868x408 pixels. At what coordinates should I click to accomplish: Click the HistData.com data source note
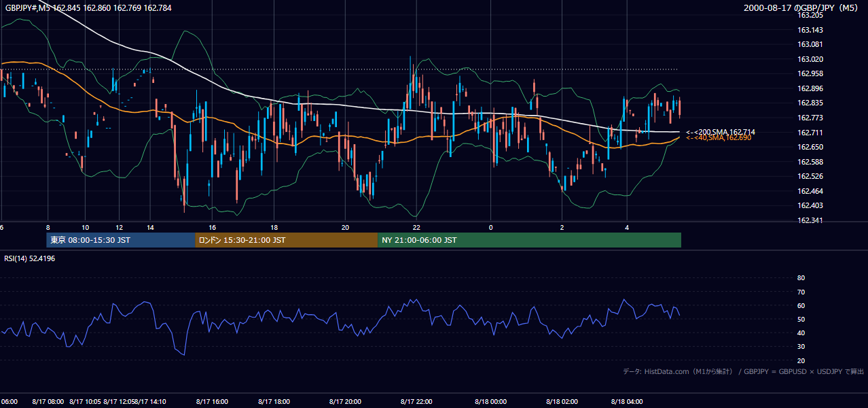pyautogui.click(x=744, y=371)
